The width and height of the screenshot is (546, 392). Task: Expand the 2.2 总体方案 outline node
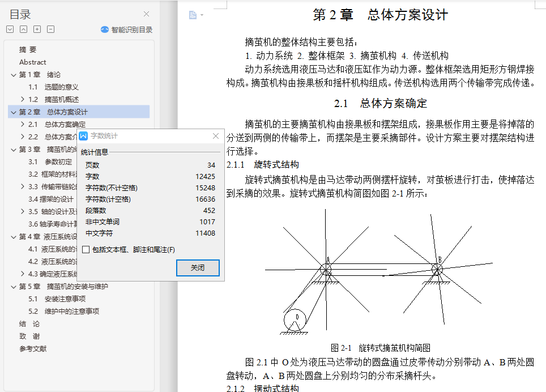tap(23, 137)
